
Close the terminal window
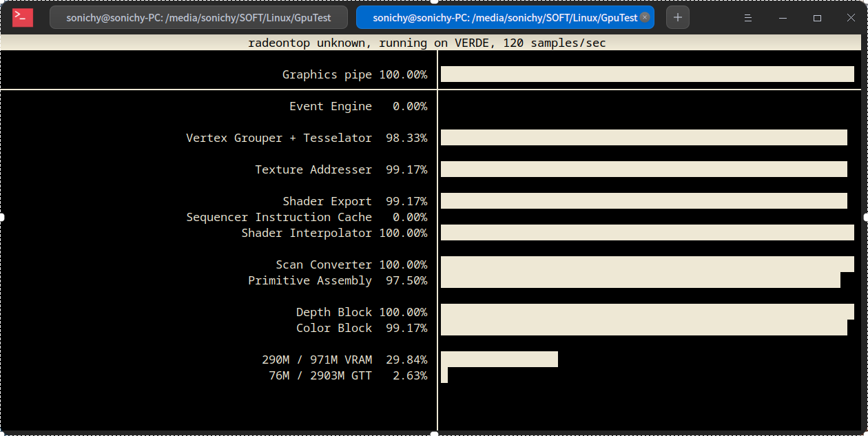click(851, 18)
